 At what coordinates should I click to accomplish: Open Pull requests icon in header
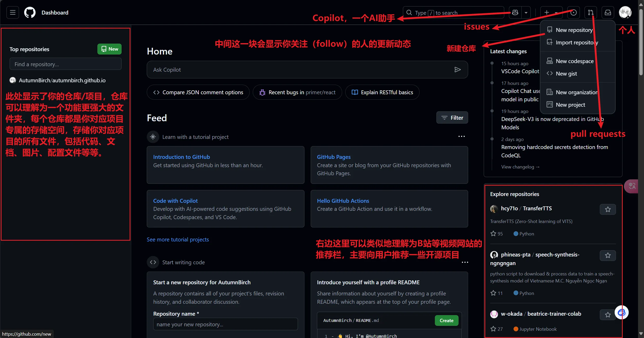coord(591,12)
